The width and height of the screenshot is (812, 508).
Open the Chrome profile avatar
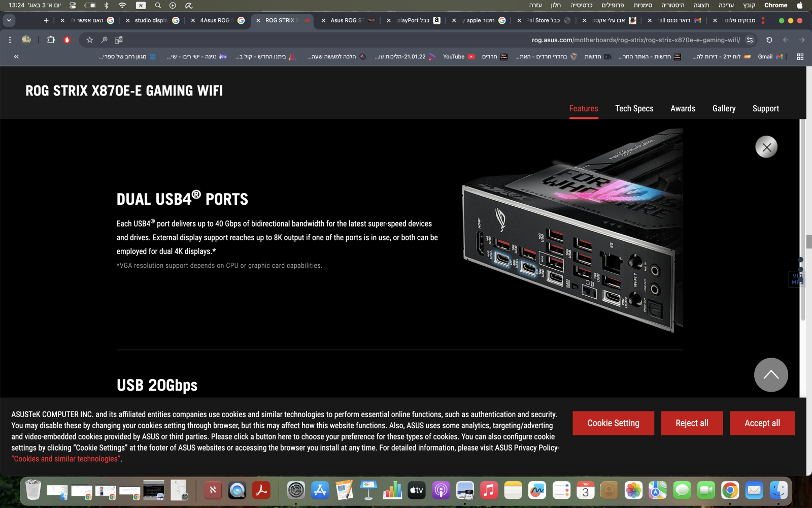pyautogui.click(x=26, y=40)
